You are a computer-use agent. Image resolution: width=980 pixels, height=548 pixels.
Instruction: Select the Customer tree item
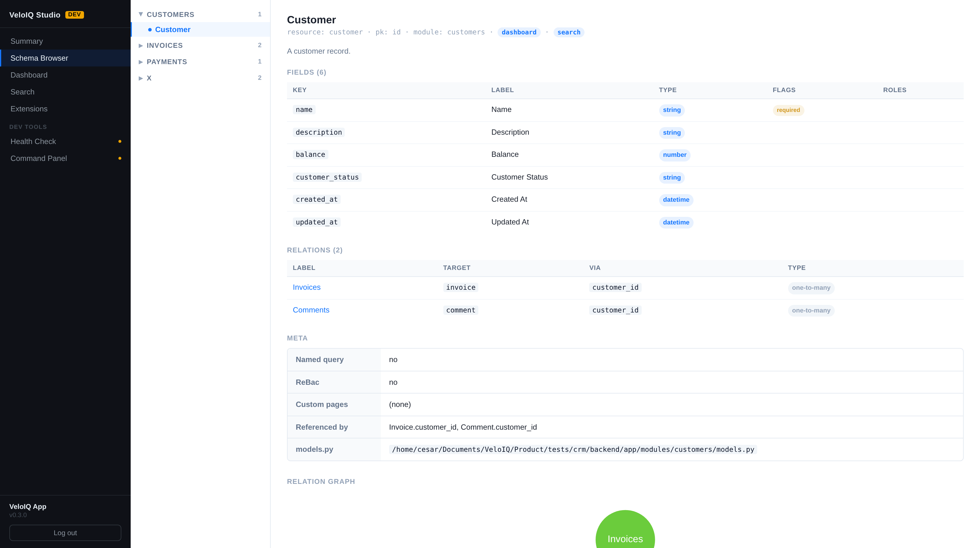point(200,29)
